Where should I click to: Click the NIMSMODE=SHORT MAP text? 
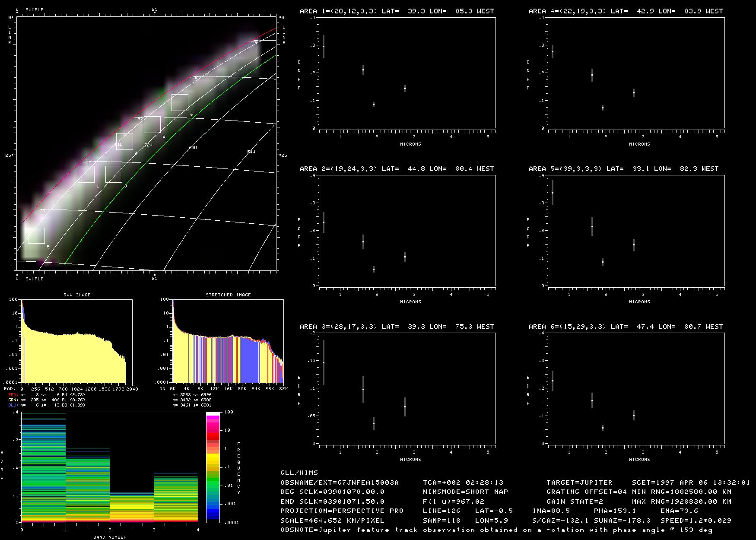tap(465, 492)
